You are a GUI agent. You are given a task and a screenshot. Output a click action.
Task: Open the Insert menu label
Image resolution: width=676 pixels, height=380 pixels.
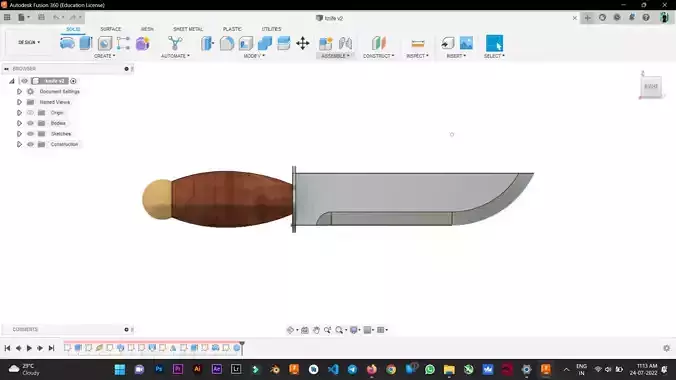pyautogui.click(x=456, y=56)
